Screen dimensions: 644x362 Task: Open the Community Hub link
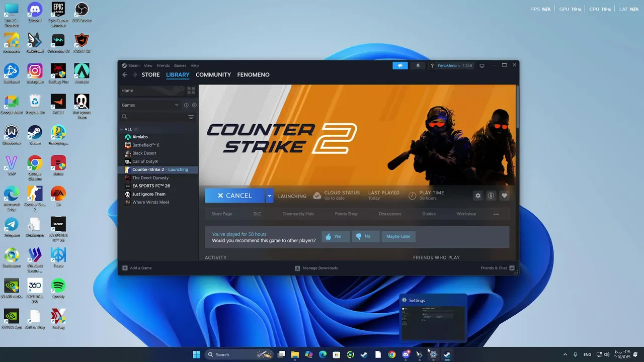[x=298, y=214]
